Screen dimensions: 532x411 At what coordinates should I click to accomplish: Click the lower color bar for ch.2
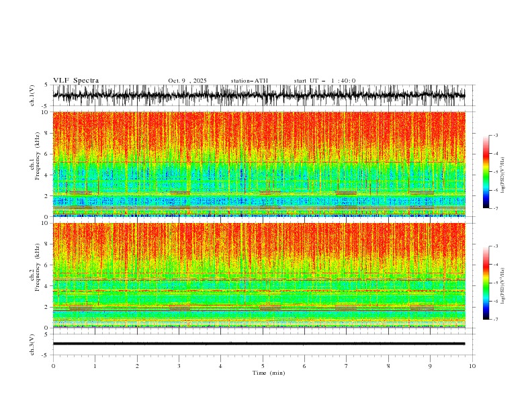[x=486, y=283]
